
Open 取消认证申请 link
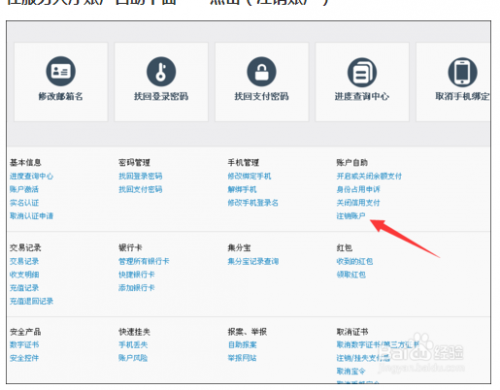(31, 216)
